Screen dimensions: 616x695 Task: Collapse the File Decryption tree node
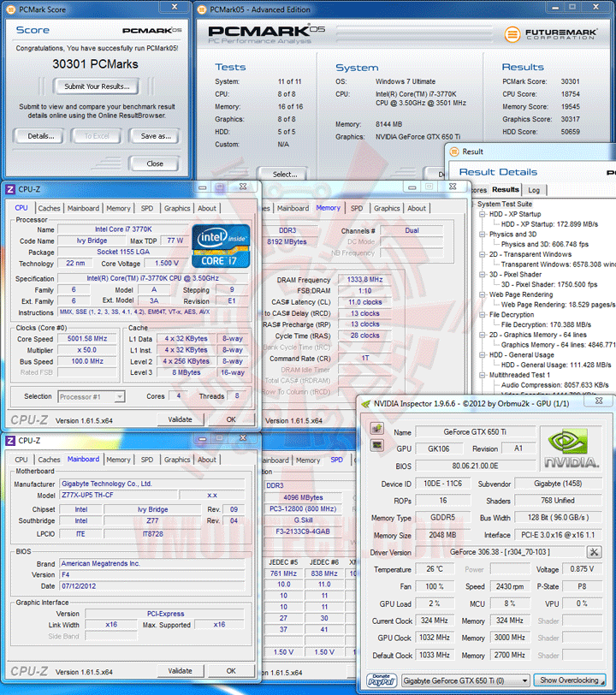(483, 315)
